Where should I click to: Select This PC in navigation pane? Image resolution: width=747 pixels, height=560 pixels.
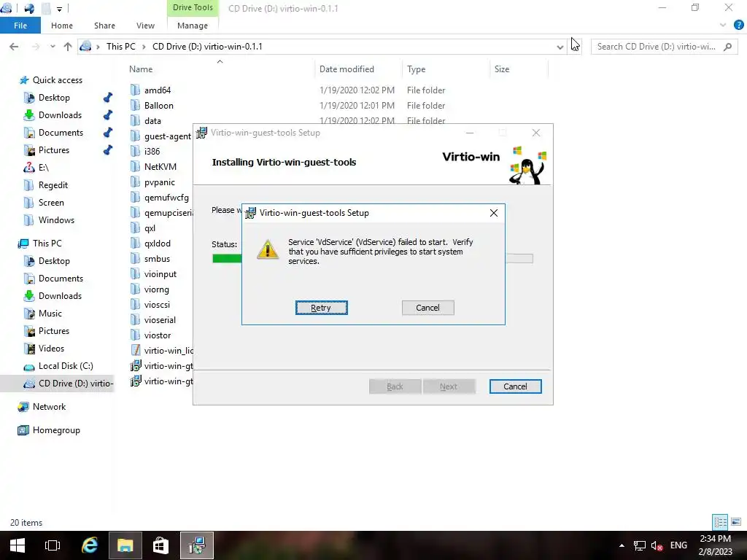[x=47, y=244]
